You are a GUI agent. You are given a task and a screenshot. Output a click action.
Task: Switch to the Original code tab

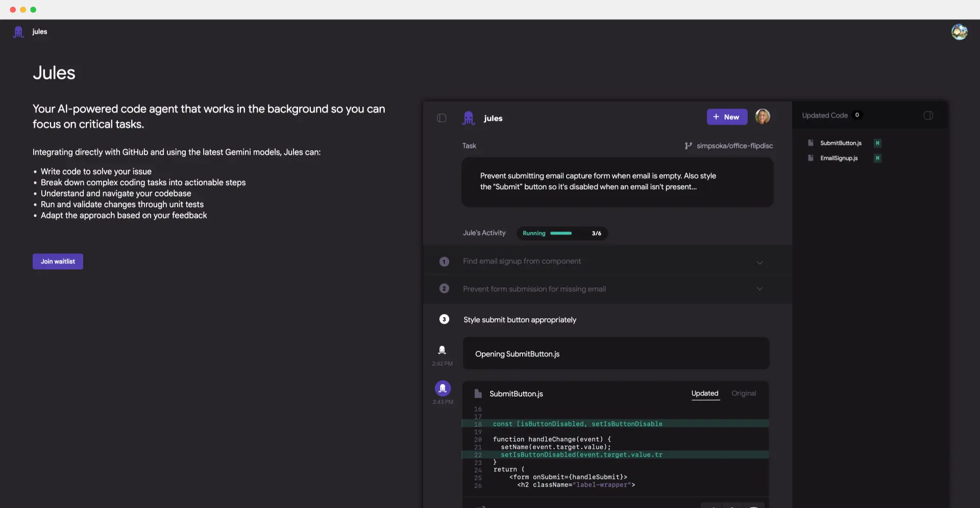point(743,393)
